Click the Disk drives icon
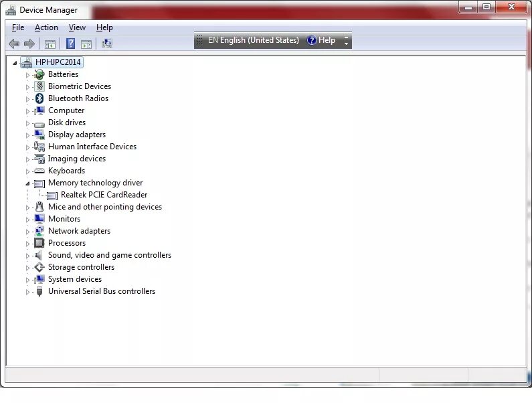The image size is (532, 403). coord(39,124)
